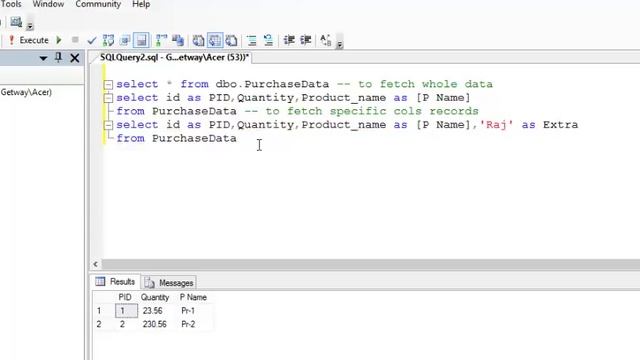Click the Increase Indent icon
Viewport: 640px width, 360px height.
click(x=306, y=40)
